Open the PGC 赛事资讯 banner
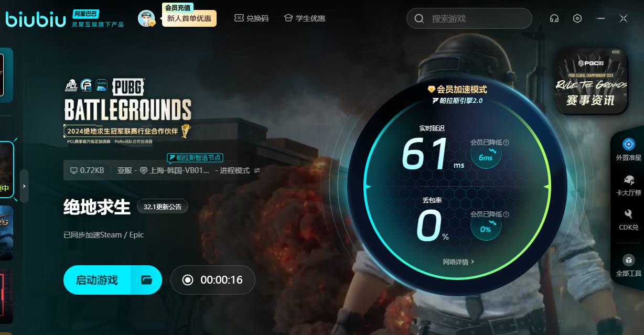The image size is (644, 335). click(592, 81)
